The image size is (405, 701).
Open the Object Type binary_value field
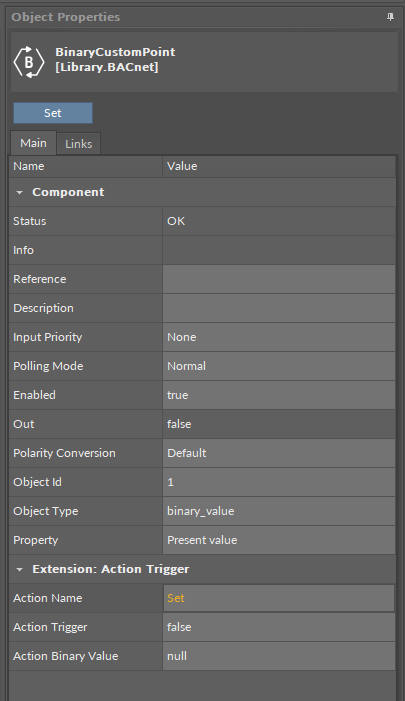[279, 511]
